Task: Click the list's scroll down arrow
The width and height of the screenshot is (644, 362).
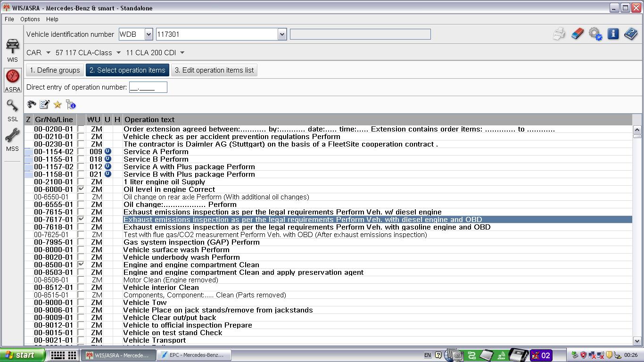Action: click(x=637, y=341)
